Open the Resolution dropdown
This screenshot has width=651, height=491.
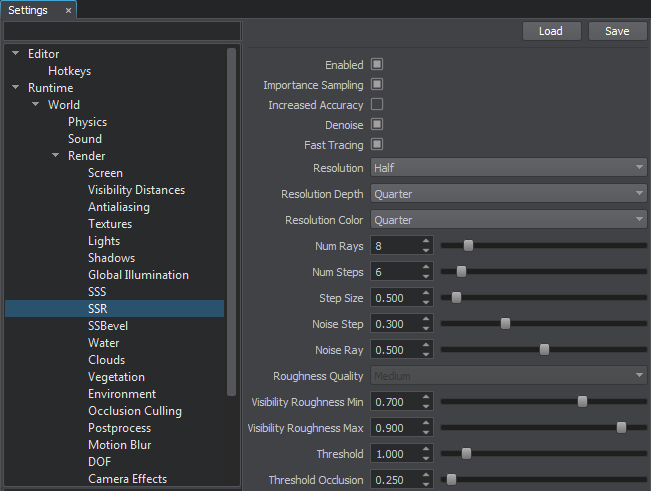pyautogui.click(x=509, y=168)
